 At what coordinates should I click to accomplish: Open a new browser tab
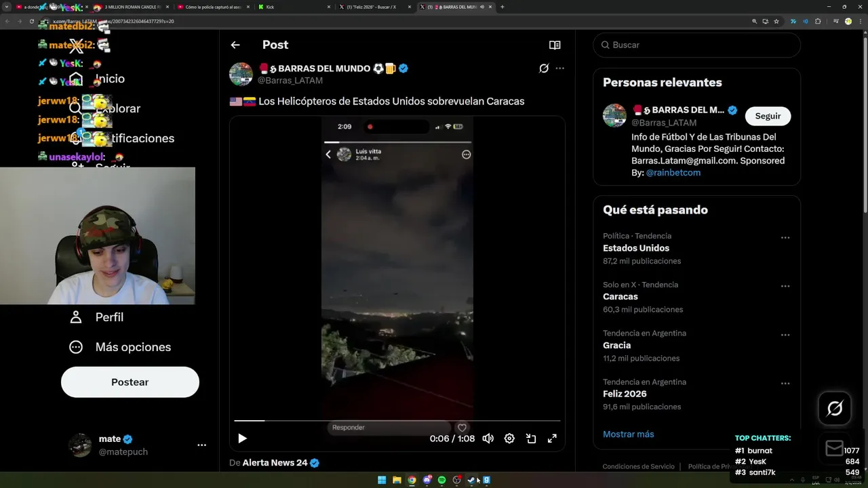coord(502,7)
